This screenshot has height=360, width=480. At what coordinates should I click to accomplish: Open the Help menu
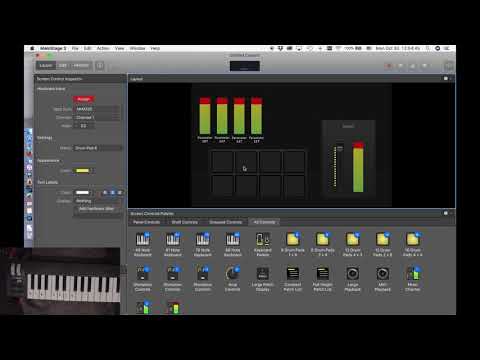155,48
